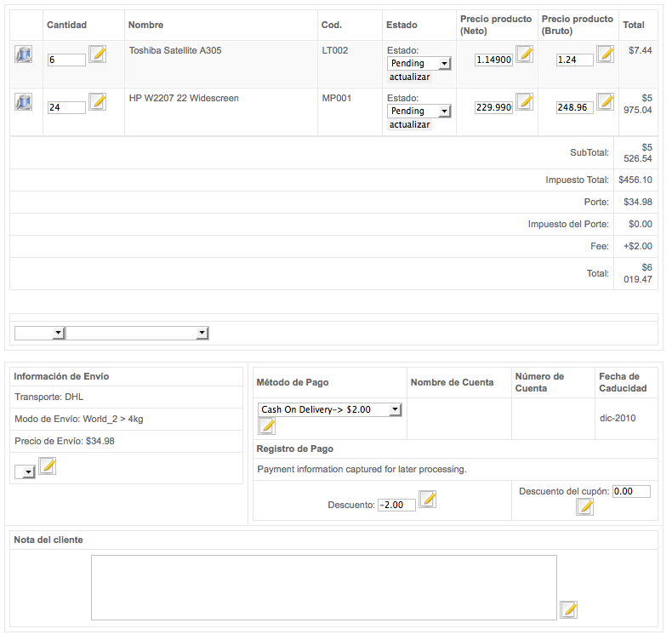Click pencil icon next to gross price 248.96
This screenshot has width=672, height=640.
point(606,102)
